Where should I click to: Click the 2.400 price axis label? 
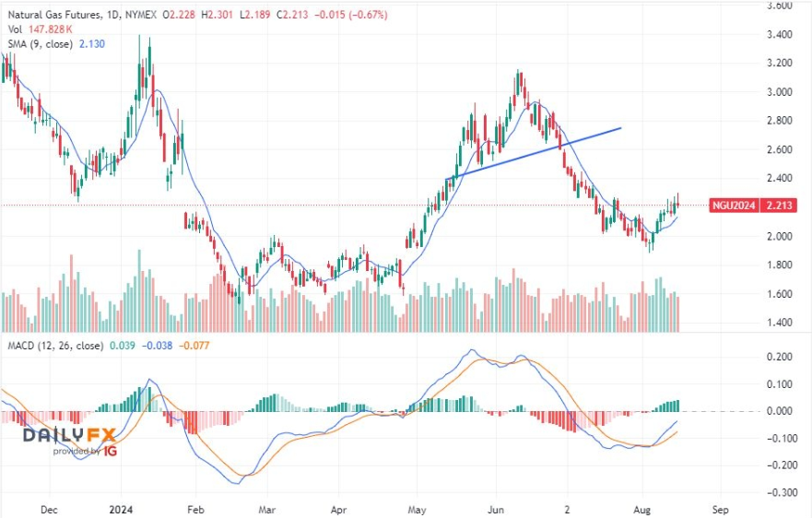tap(779, 178)
